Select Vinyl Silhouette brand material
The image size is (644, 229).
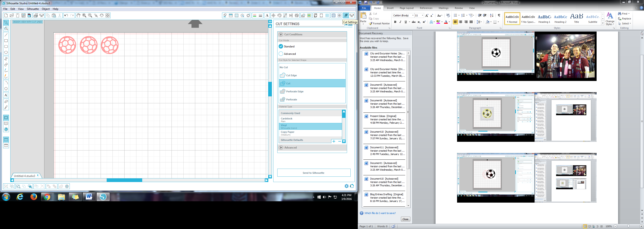310,127
